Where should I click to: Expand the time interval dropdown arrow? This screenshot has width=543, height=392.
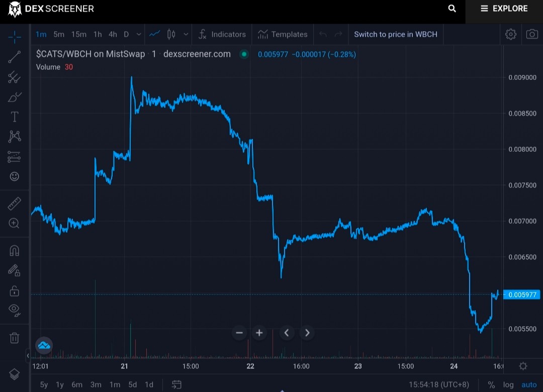pyautogui.click(x=139, y=34)
